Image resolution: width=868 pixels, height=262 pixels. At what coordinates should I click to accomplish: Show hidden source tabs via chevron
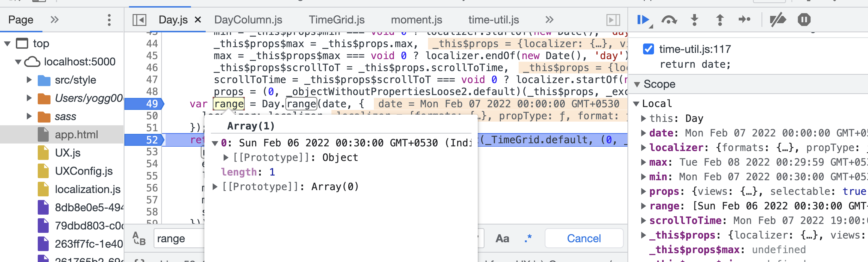[x=549, y=20]
